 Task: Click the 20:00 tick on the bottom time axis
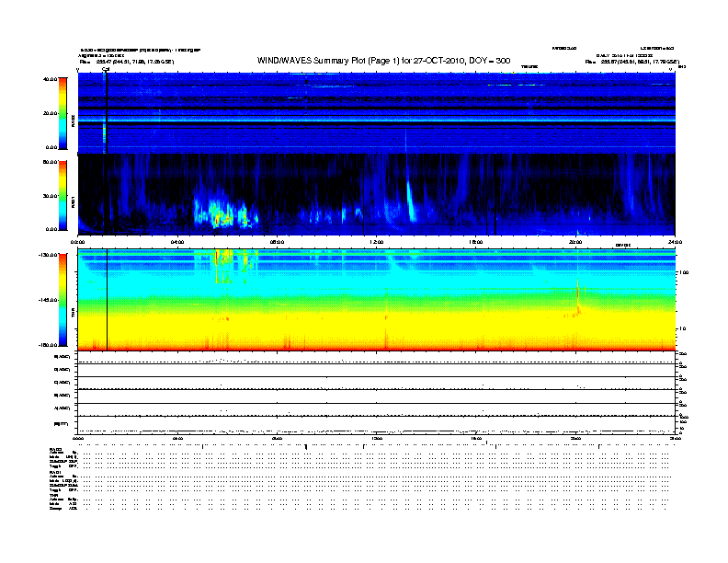[575, 439]
